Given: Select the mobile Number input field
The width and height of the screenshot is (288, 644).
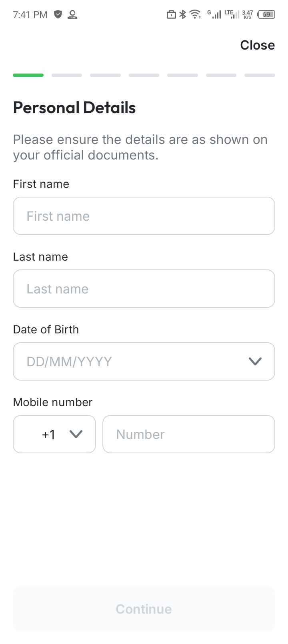Looking at the screenshot, I should click(189, 434).
